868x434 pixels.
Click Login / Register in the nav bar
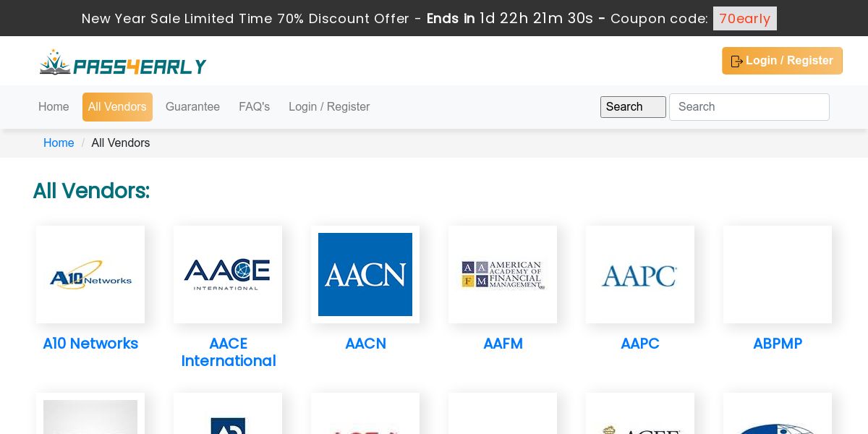coord(329,107)
